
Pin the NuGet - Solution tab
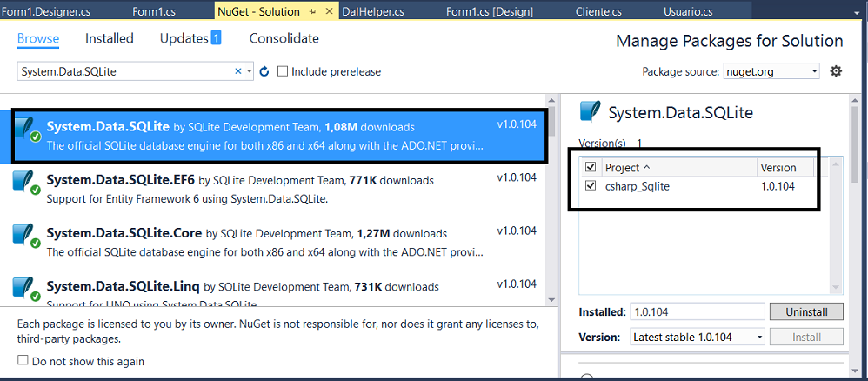[313, 11]
